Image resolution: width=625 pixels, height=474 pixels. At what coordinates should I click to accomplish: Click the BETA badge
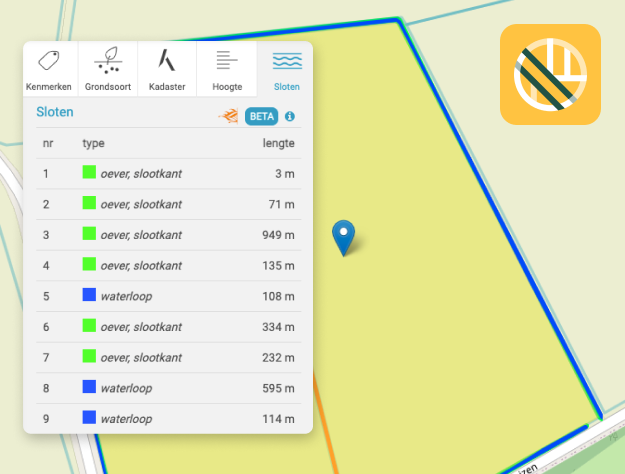[261, 116]
